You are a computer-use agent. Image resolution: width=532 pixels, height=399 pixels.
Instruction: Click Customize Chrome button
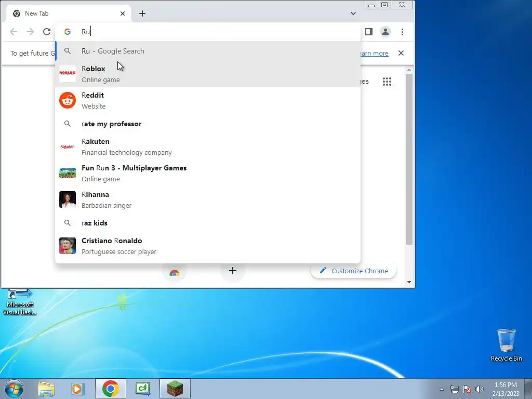coord(353,271)
